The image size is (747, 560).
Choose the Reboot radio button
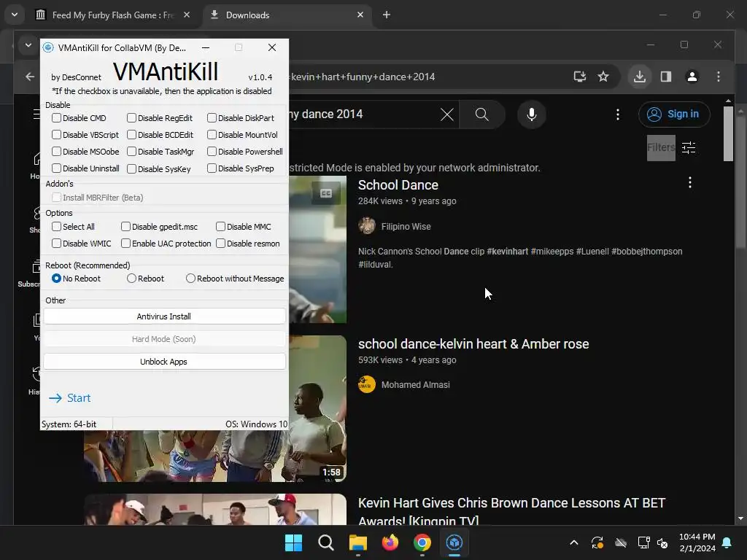(x=131, y=278)
